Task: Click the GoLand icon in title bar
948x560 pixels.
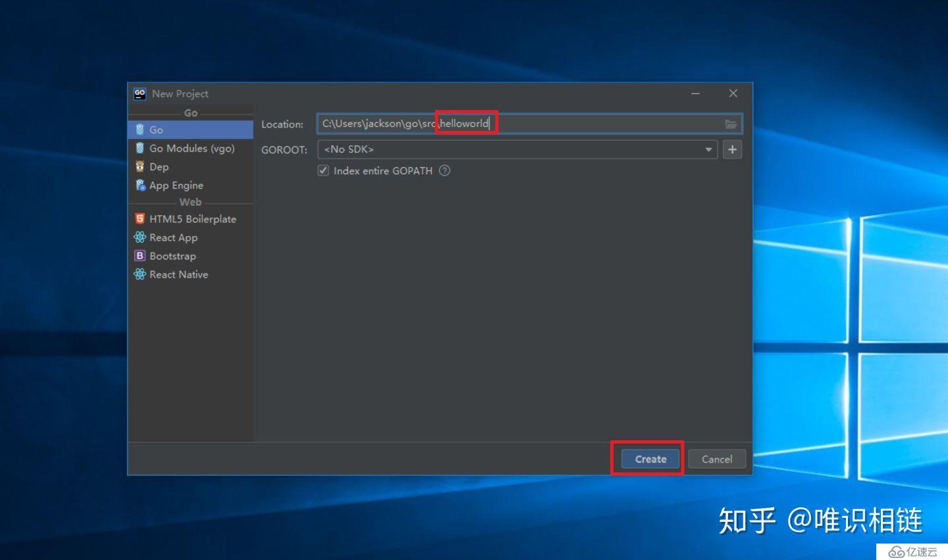Action: (x=140, y=93)
